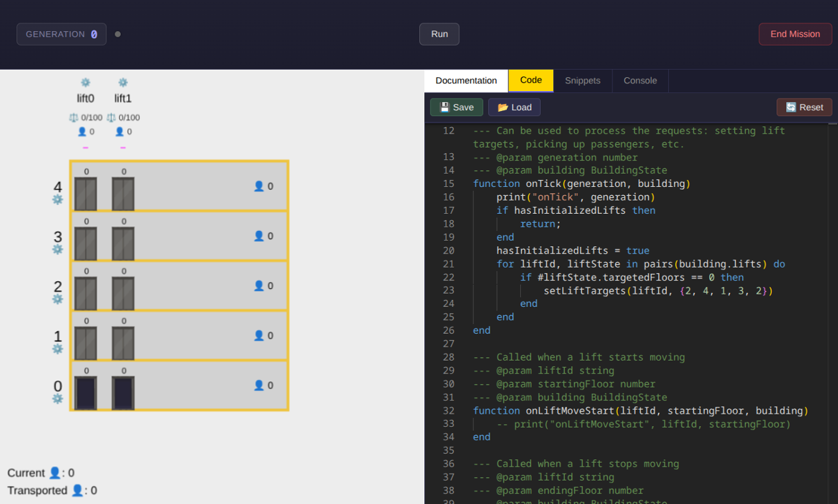Click the gear icon under floor 1
This screenshot has width=838, height=504.
pyautogui.click(x=58, y=349)
